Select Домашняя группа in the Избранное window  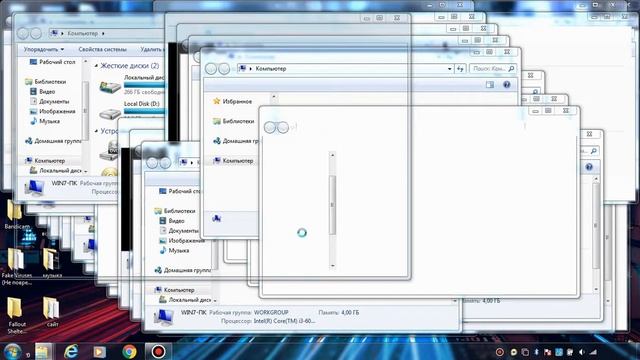click(x=236, y=141)
